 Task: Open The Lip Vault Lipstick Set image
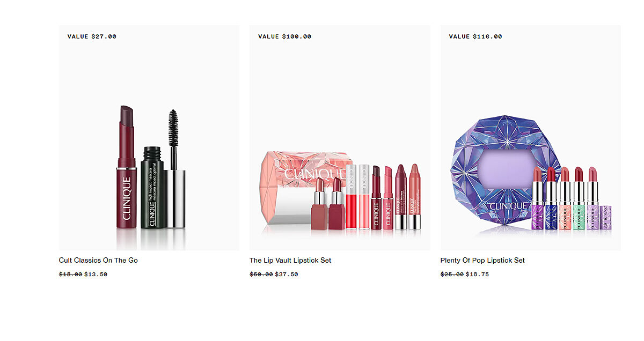point(340,138)
